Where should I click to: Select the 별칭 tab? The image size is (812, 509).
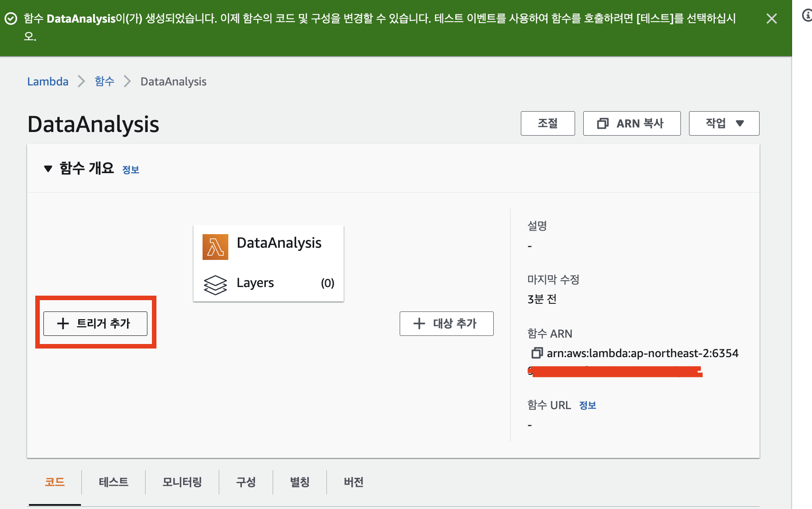pos(300,482)
